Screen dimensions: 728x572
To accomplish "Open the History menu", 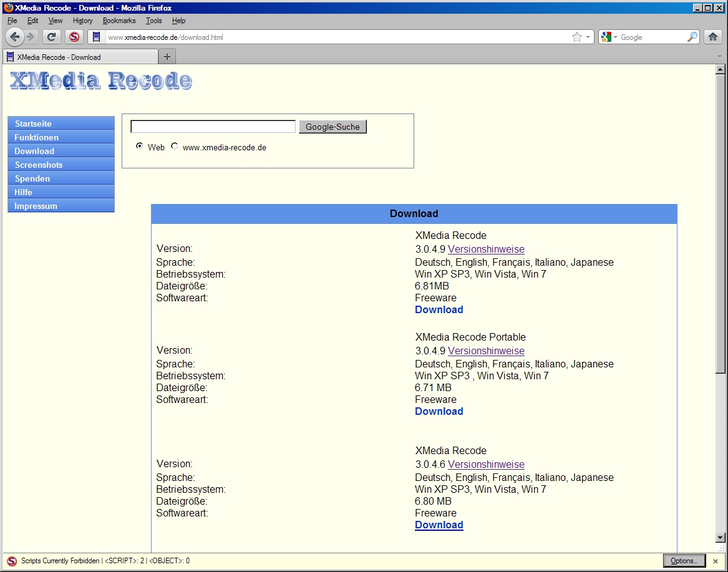I will 82,21.
